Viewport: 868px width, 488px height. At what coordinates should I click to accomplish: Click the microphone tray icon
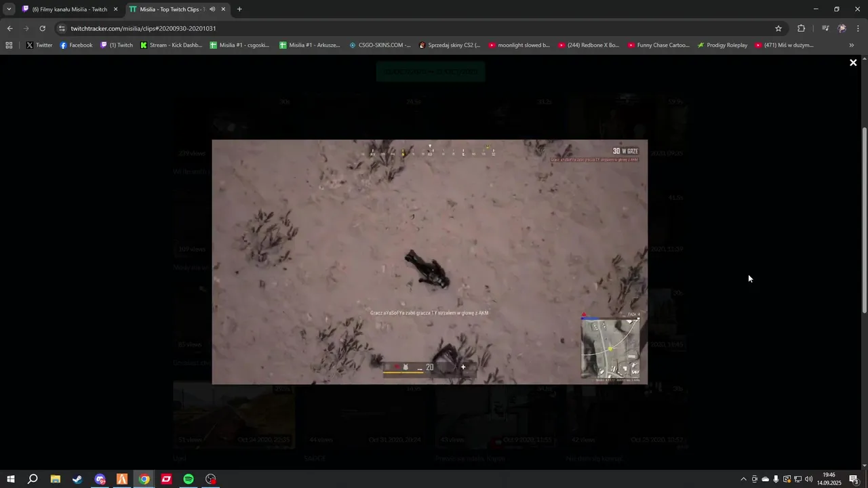click(776, 479)
